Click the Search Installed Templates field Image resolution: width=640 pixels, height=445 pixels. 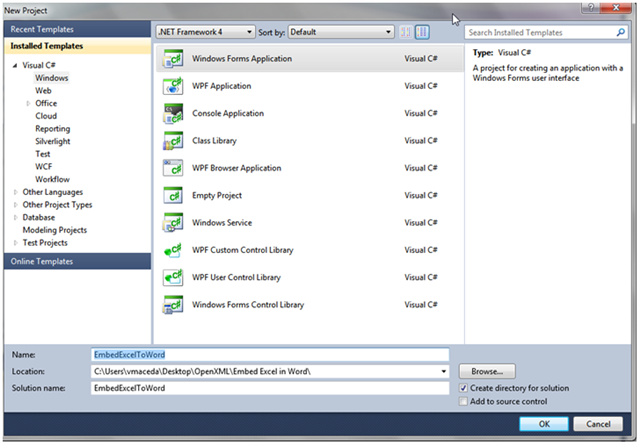pyautogui.click(x=546, y=32)
